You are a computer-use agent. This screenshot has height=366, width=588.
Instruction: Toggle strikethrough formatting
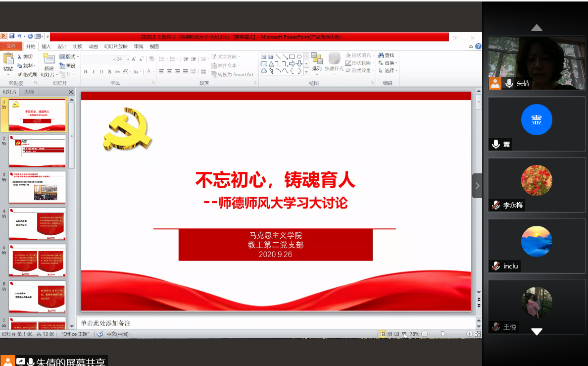pyautogui.click(x=117, y=71)
